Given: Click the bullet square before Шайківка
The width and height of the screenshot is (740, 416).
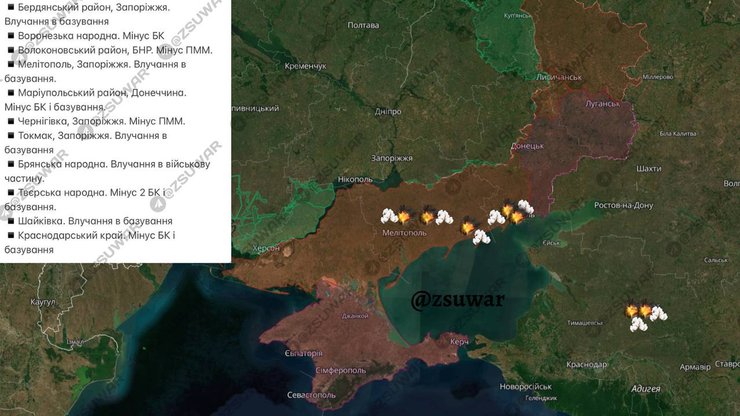Looking at the screenshot, I should 10,221.
